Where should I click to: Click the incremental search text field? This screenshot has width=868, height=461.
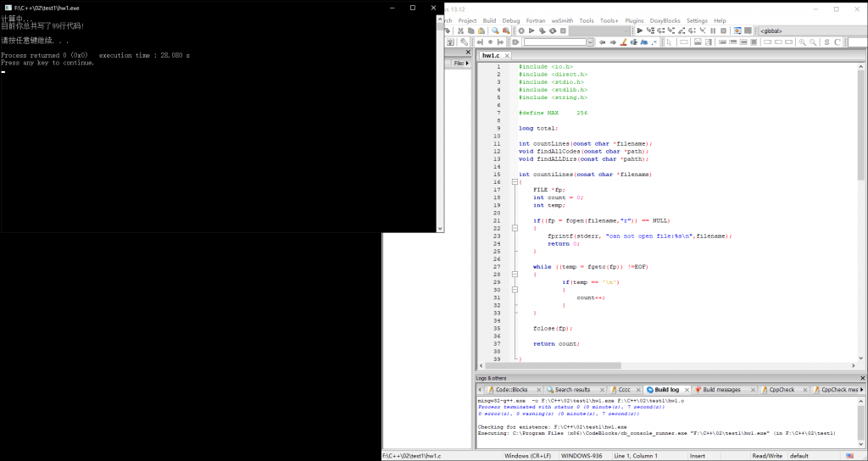(x=555, y=42)
